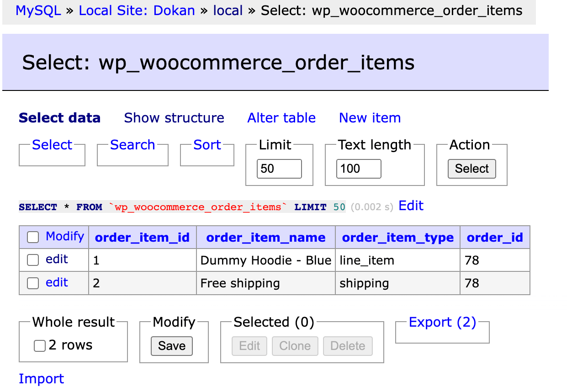The width and height of the screenshot is (572, 392).
Task: Click the Save button under Modify
Action: pos(171,346)
